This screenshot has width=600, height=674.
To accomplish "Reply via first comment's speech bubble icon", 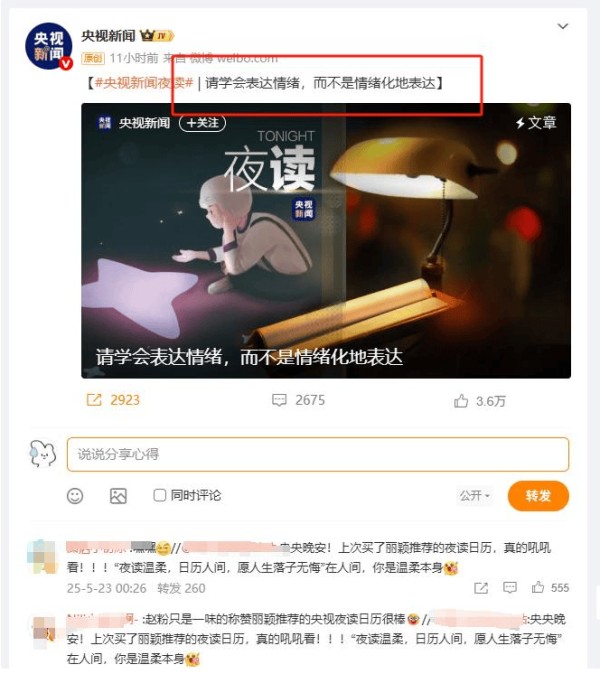I will pos(510,587).
